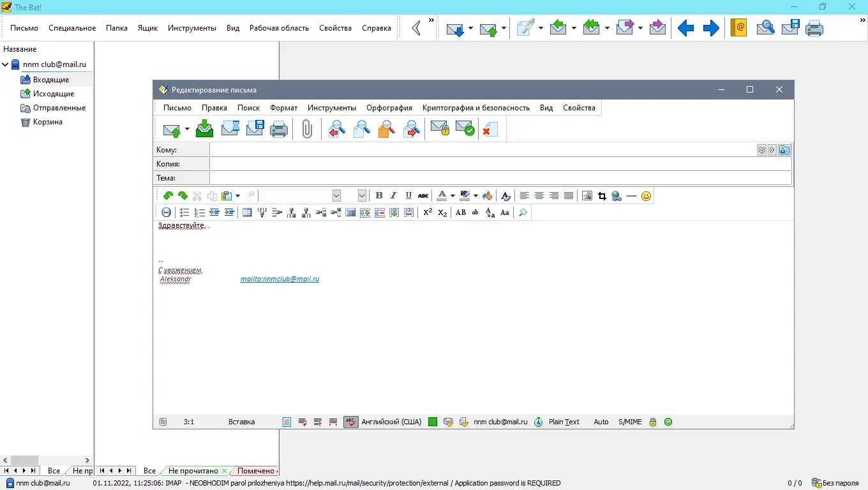868x490 pixels.
Task: Click the font color A swatch button
Action: (441, 196)
